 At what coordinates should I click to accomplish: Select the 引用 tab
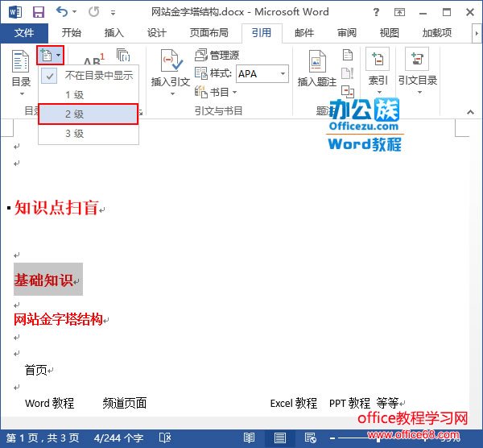click(x=262, y=33)
